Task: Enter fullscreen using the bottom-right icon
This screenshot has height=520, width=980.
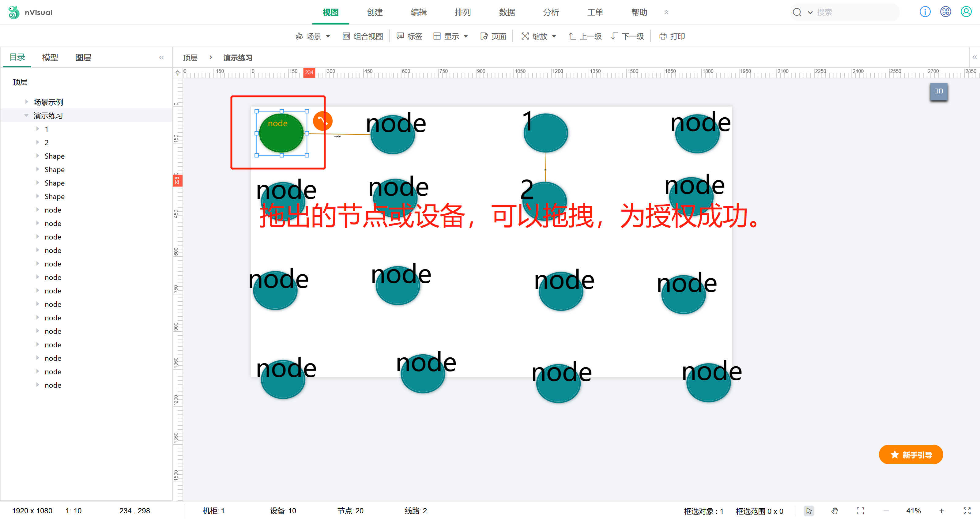Action: coord(967,511)
